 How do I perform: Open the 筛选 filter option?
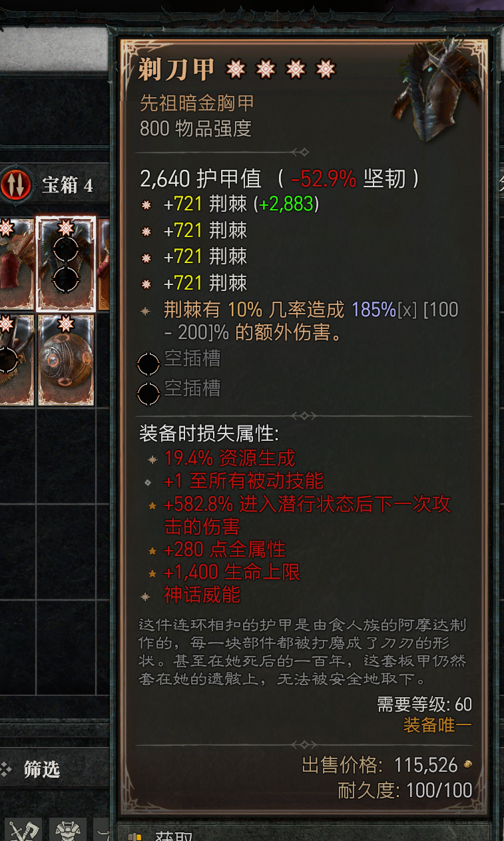42,769
